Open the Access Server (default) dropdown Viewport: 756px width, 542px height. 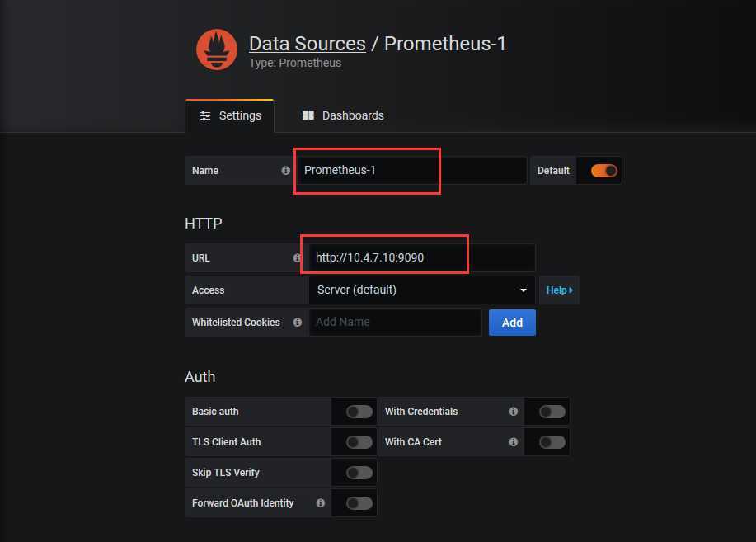click(422, 290)
